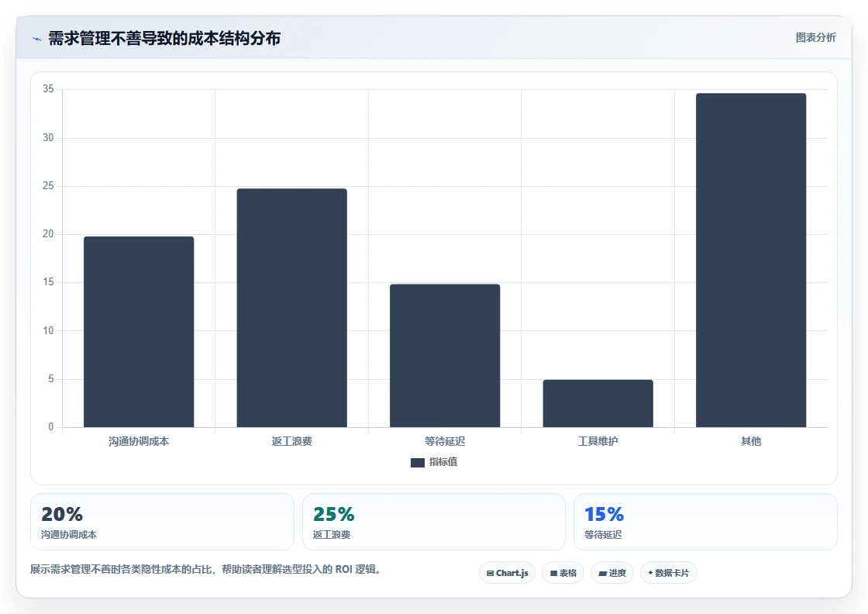The height and width of the screenshot is (614, 868).
Task: Click the y-axis value 20
Action: click(x=48, y=234)
